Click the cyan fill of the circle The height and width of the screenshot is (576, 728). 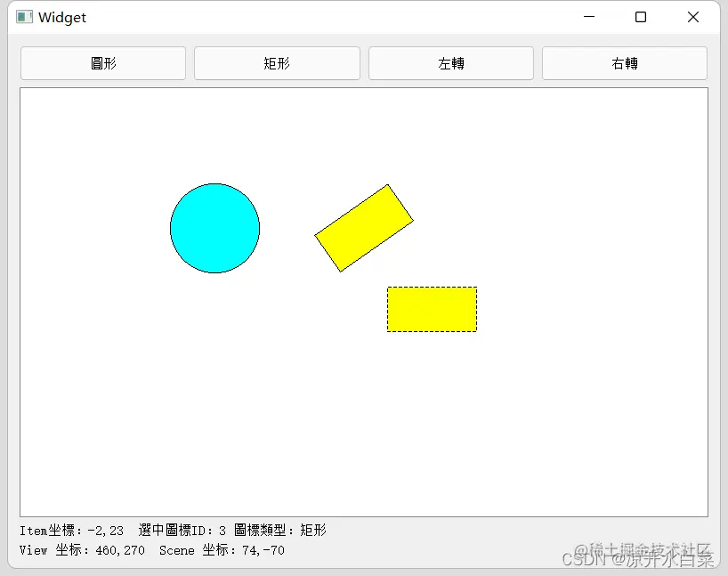pyautogui.click(x=215, y=228)
